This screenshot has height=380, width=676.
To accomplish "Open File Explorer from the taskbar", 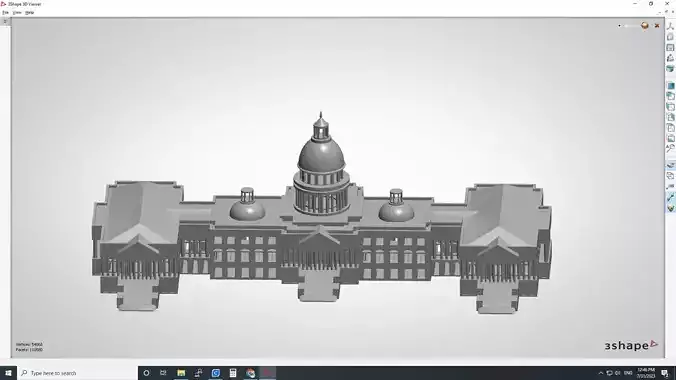I will 181,373.
